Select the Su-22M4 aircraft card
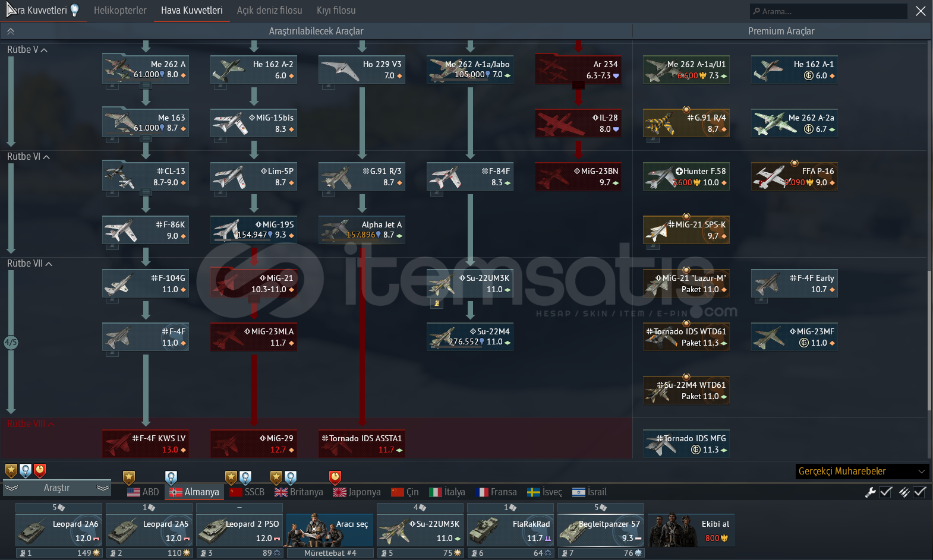 (470, 337)
